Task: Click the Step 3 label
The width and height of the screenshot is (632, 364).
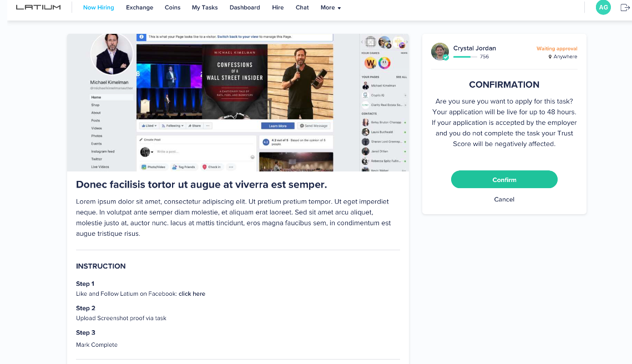Action: click(x=85, y=332)
